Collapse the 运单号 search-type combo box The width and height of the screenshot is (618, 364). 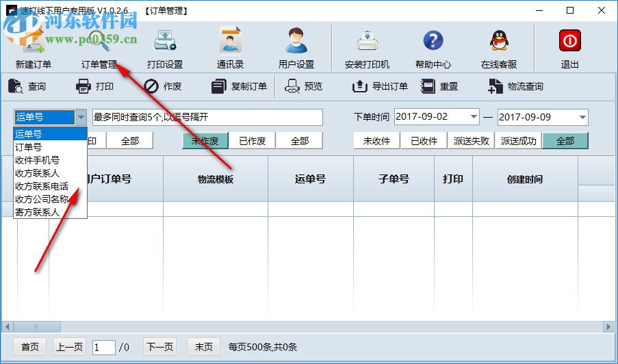tap(81, 117)
